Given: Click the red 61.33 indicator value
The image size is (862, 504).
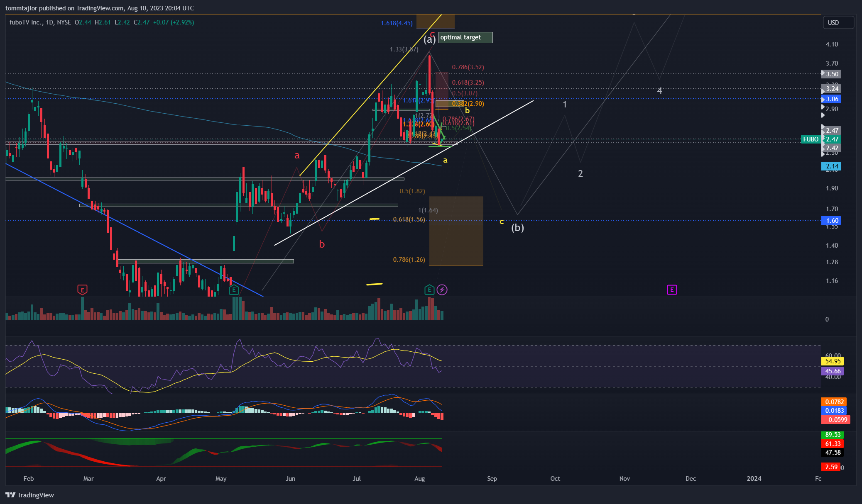Looking at the screenshot, I should [833, 444].
